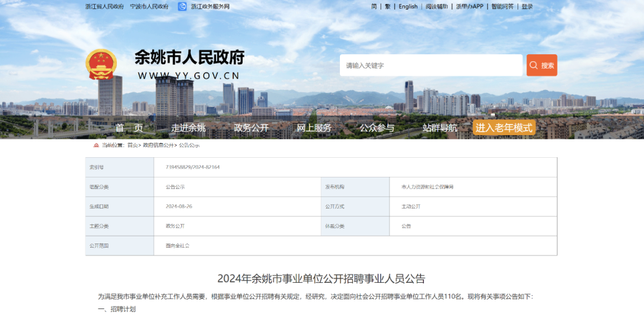Switch to traditional Chinese 繁
Screen dimensions: 644x315
click(x=388, y=7)
